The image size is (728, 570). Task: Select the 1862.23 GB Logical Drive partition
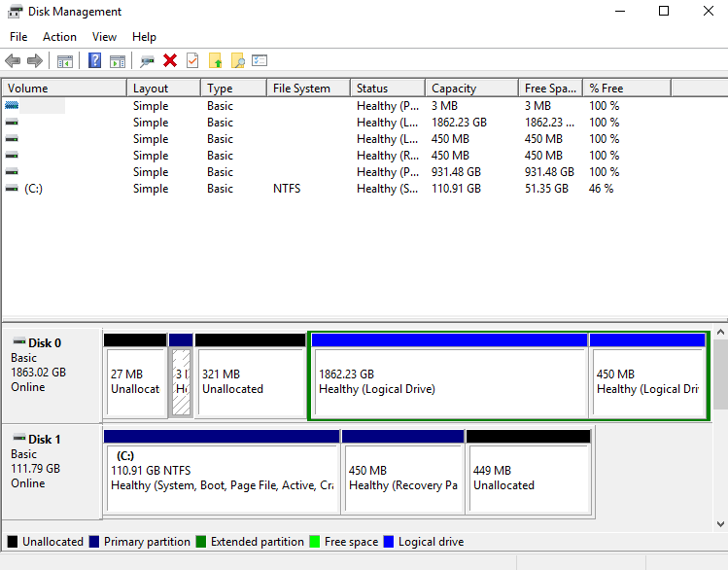(x=449, y=375)
